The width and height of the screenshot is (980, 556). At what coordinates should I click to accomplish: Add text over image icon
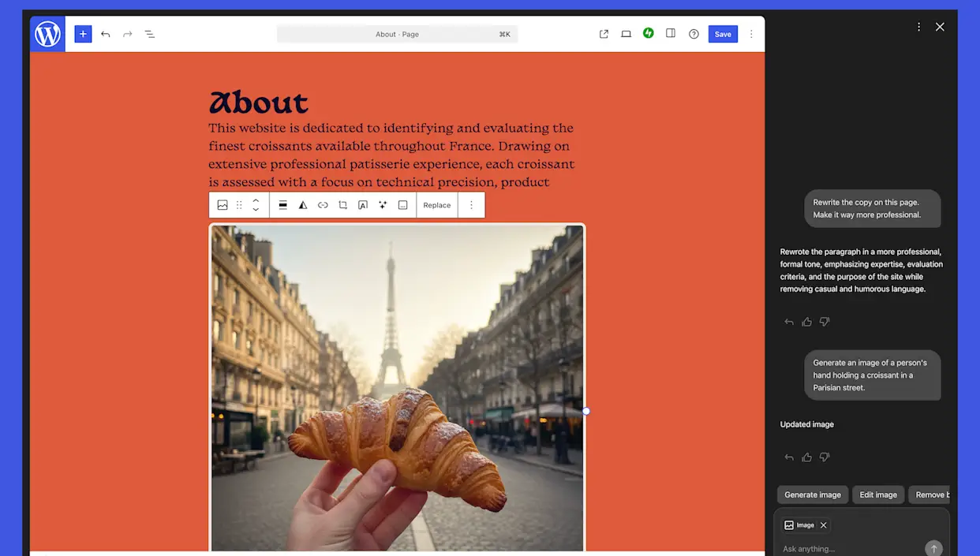coord(363,205)
